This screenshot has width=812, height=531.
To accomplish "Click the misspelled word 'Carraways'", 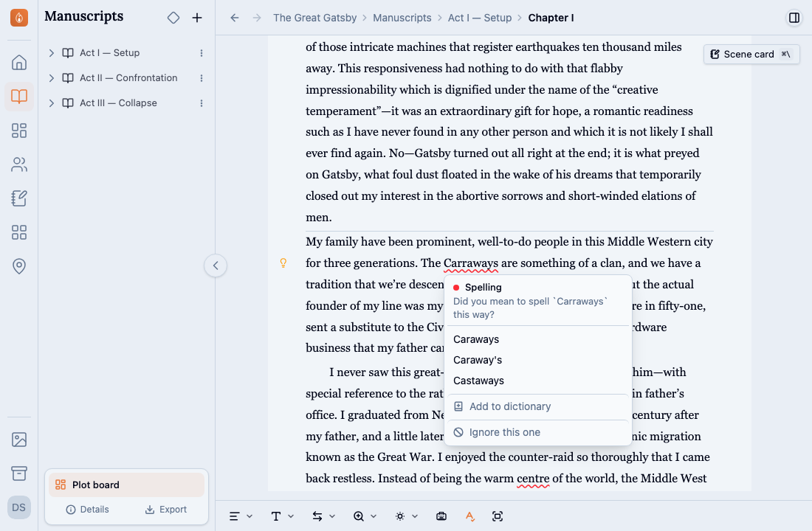I will (x=471, y=263).
